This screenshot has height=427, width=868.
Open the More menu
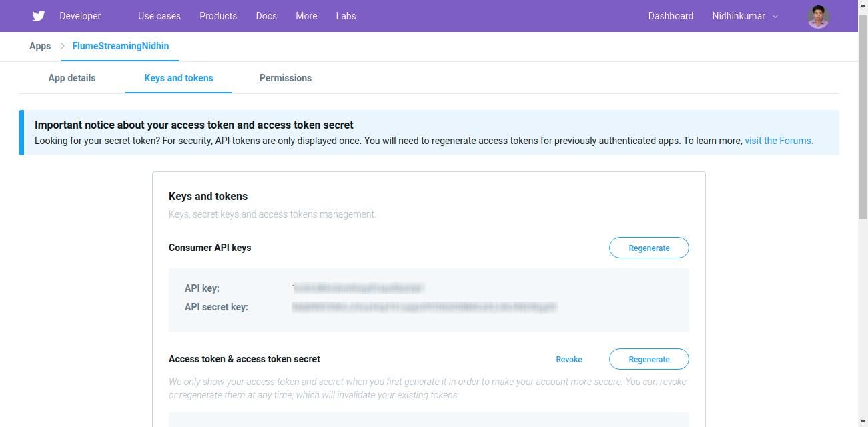tap(306, 16)
